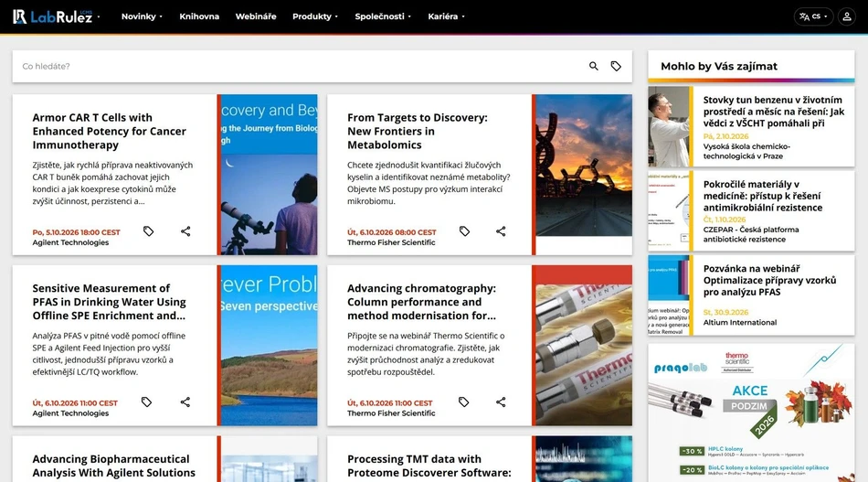Share the Sensitive Measurement of PFAS webinar
The height and width of the screenshot is (482, 868).
click(x=185, y=402)
